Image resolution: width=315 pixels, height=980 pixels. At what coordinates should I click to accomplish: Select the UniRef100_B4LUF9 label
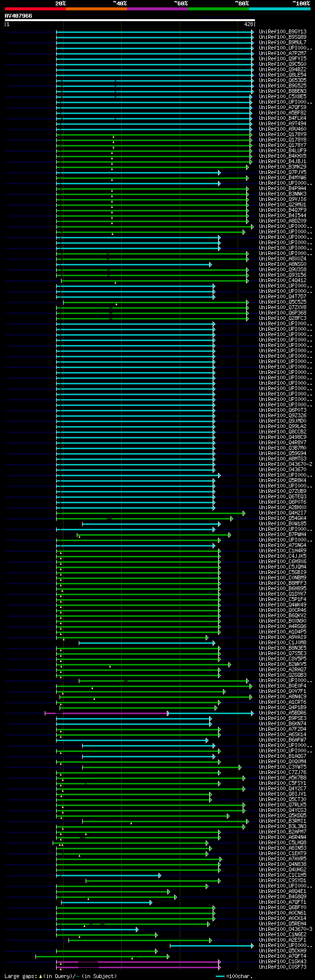[x=283, y=151]
